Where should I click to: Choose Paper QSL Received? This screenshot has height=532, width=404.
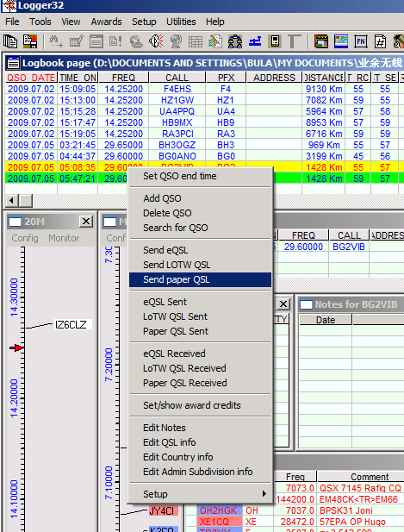200,383
